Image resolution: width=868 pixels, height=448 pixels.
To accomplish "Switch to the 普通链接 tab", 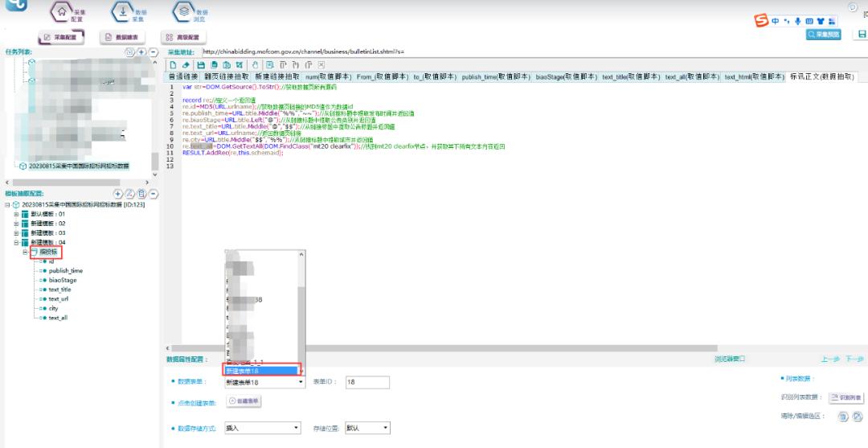I will pos(182,76).
